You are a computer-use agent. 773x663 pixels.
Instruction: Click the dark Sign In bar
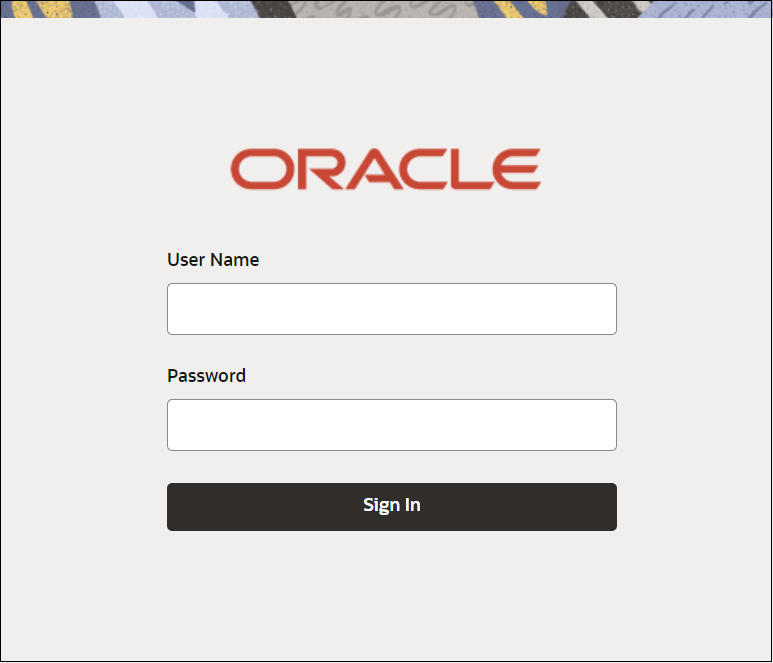point(391,507)
